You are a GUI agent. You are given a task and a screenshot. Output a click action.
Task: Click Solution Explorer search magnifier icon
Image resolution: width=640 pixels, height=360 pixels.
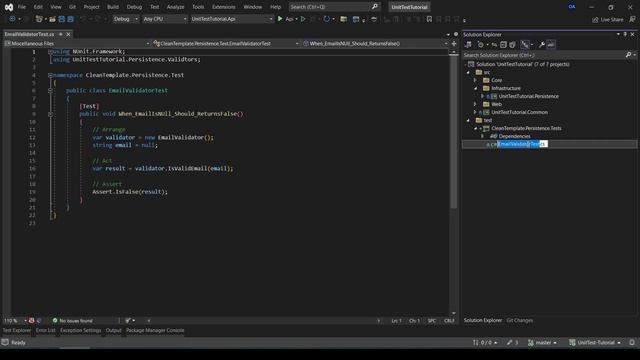[x=629, y=55]
